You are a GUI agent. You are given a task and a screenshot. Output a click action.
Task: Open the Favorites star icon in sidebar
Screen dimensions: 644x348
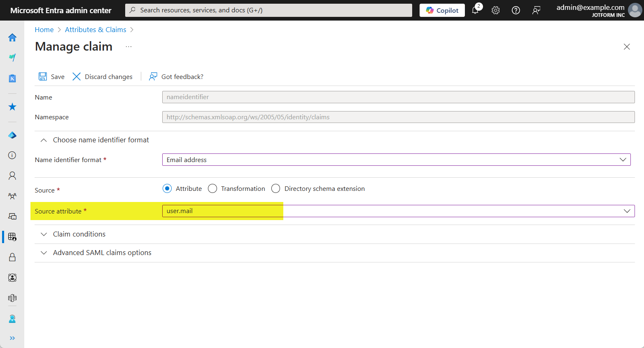coord(12,107)
